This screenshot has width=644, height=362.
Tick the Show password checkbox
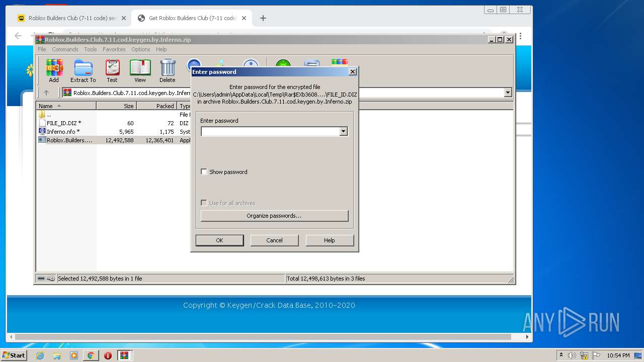[x=204, y=172]
